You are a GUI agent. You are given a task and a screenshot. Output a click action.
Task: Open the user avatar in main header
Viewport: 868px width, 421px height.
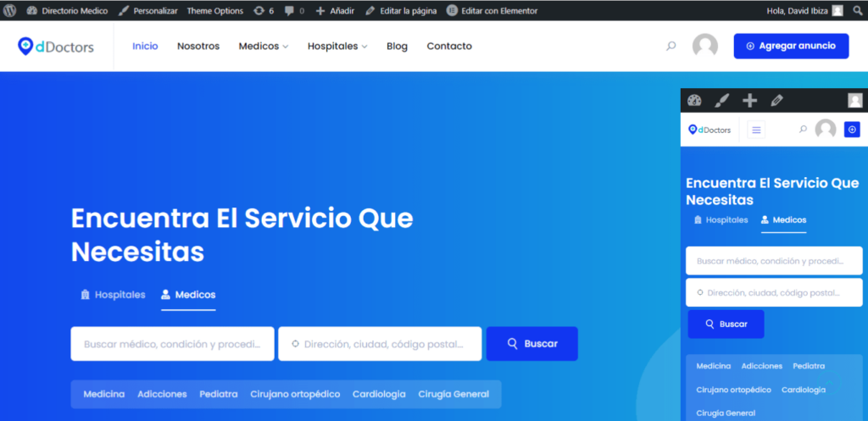(704, 46)
